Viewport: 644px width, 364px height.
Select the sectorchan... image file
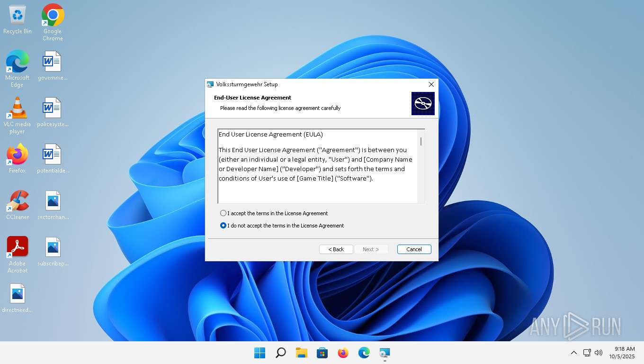(x=53, y=205)
